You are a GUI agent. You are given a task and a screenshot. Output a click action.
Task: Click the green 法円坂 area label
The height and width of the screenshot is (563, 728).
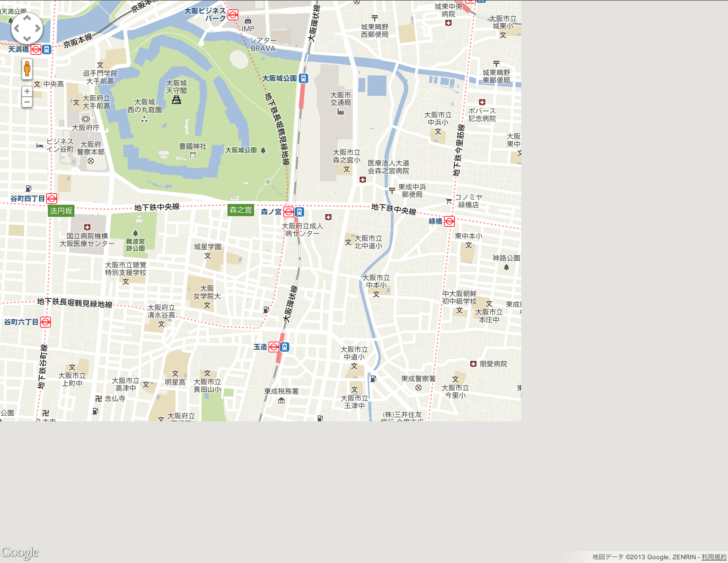click(x=61, y=211)
